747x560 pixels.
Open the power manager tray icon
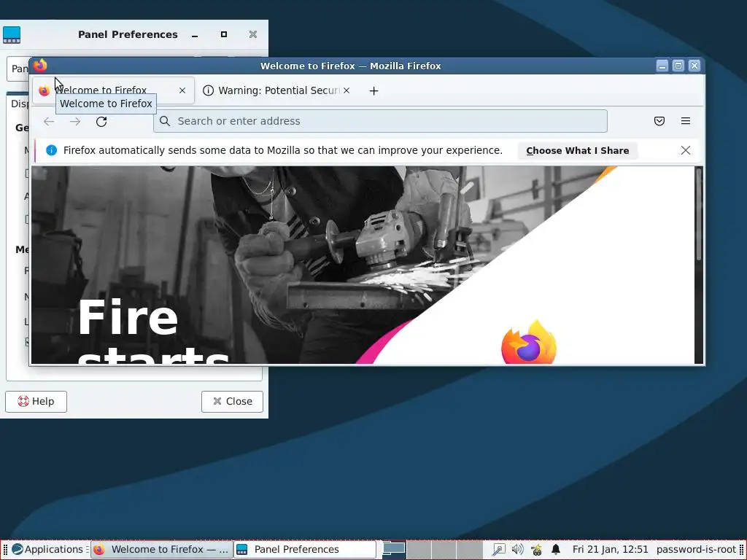point(536,550)
